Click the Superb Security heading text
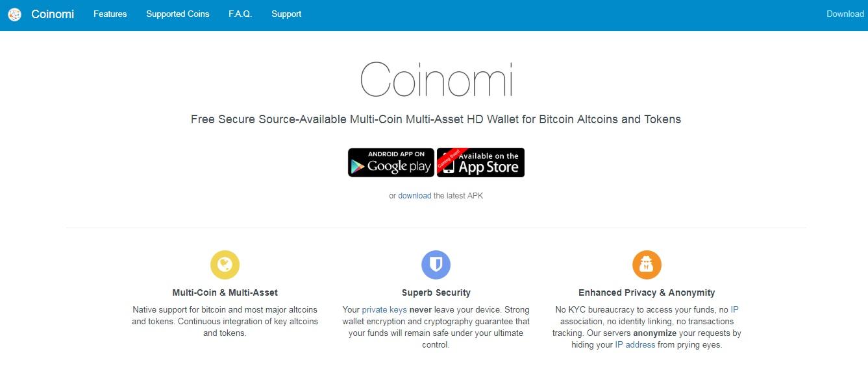This screenshot has width=868, height=369. pyautogui.click(x=436, y=292)
